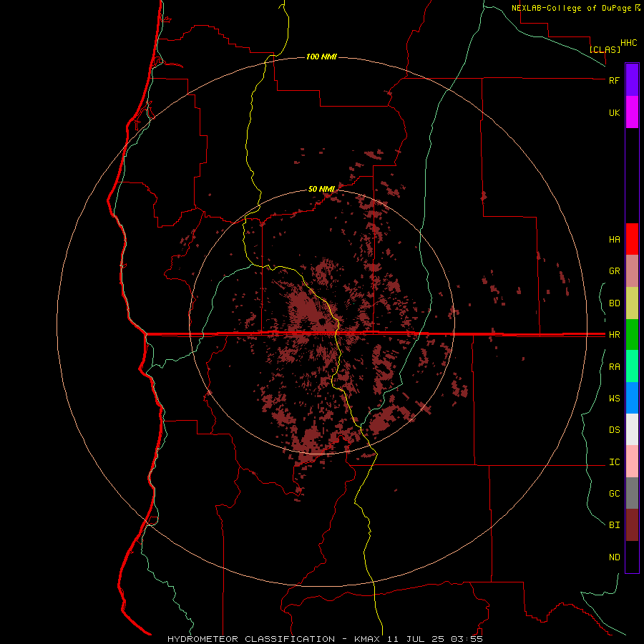The image size is (644, 644).
Task: Select the gray GC legend swatch
Action: [632, 493]
